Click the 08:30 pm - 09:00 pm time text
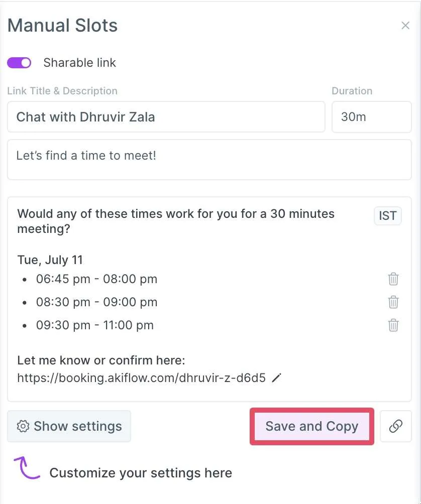Viewport: 421px width, 504px height. tap(96, 302)
